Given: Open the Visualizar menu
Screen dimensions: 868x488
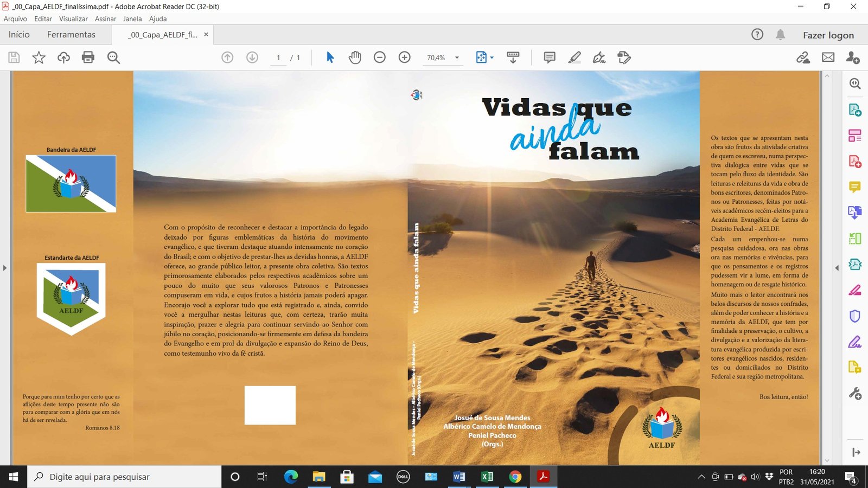Looking at the screenshot, I should point(73,19).
